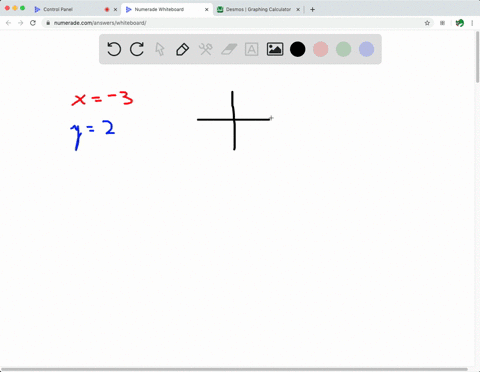Select the pen drawing tool

coord(182,49)
